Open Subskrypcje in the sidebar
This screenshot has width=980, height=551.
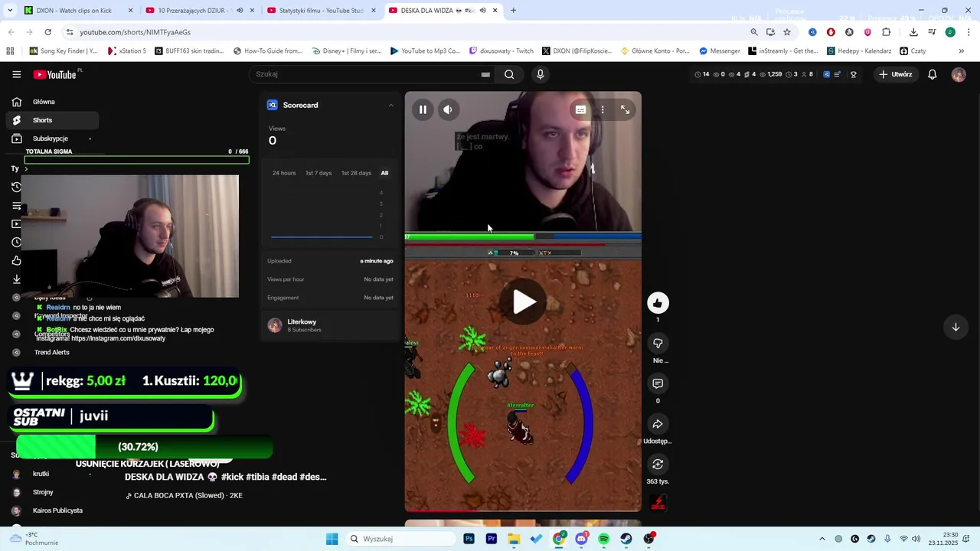[x=52, y=139]
